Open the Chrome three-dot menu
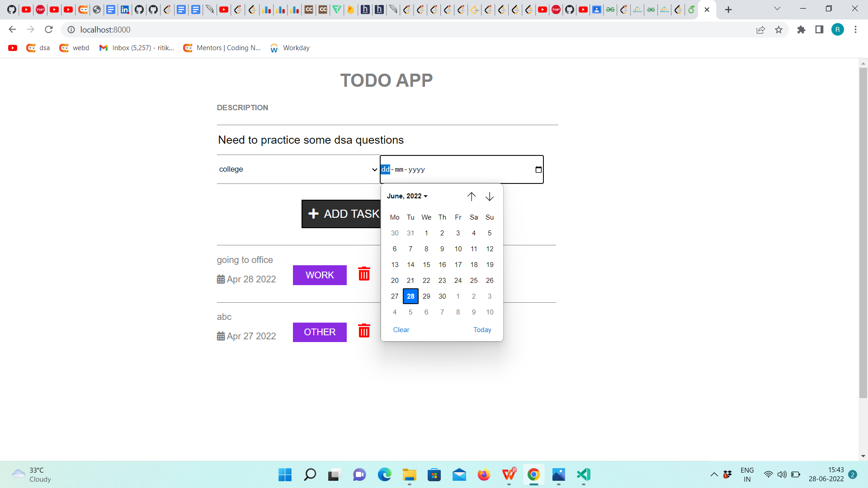Image resolution: width=868 pixels, height=488 pixels. [x=855, y=29]
